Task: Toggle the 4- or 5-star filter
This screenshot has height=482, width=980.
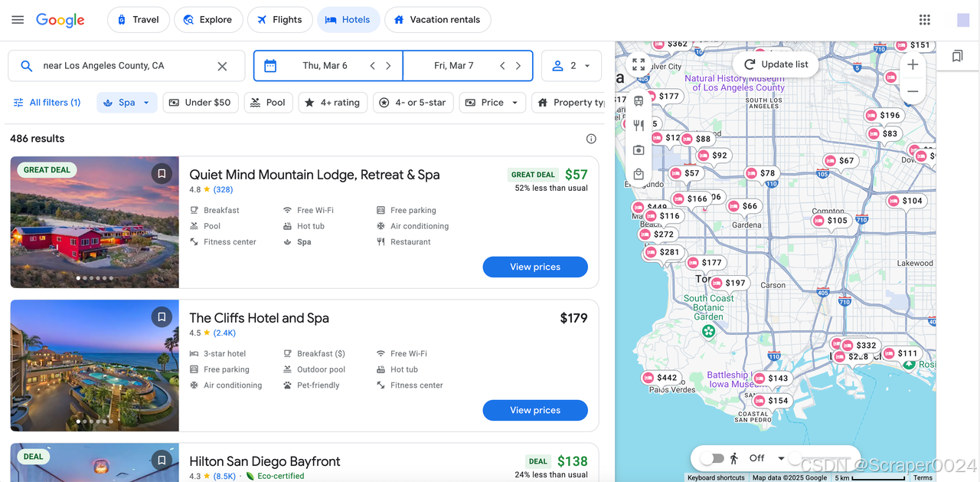Action: click(x=413, y=103)
